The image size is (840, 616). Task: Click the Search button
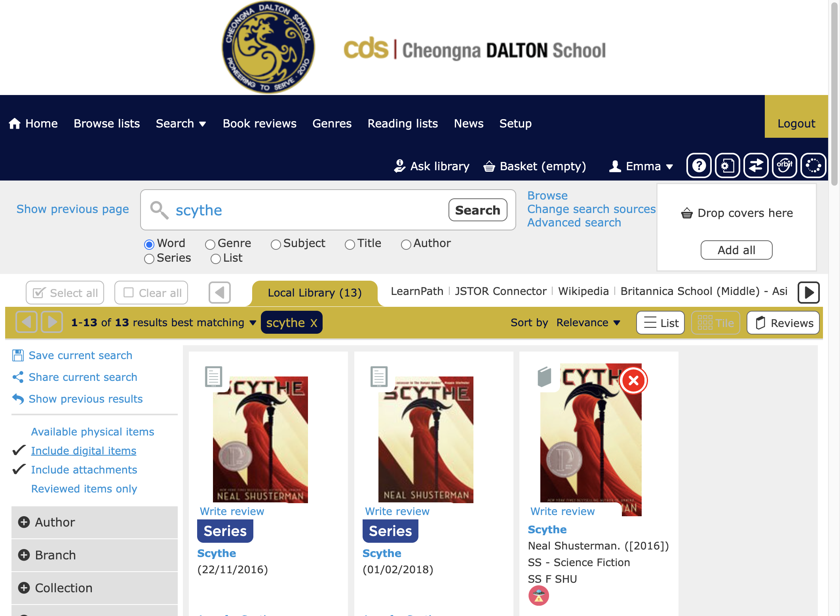(478, 210)
